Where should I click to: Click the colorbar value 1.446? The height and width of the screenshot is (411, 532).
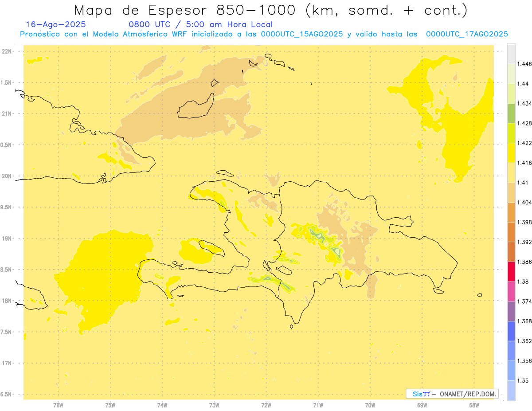tap(524, 64)
